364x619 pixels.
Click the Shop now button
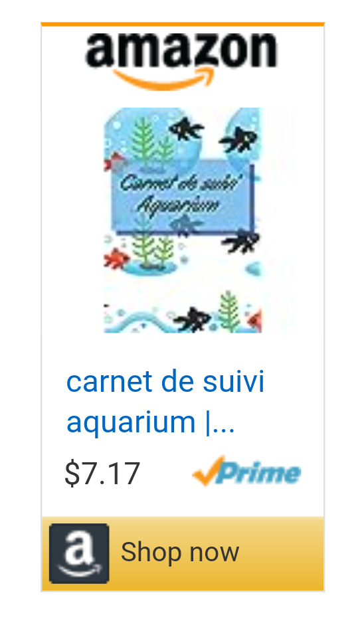click(x=183, y=553)
